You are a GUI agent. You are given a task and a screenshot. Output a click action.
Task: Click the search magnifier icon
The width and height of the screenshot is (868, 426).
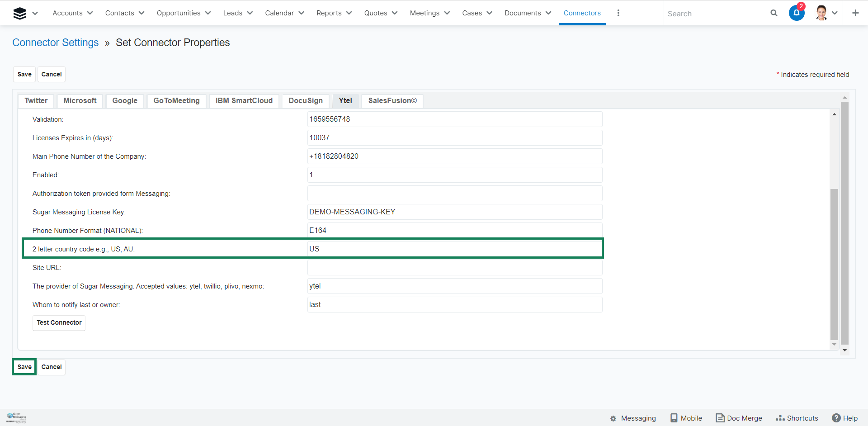[x=774, y=13]
